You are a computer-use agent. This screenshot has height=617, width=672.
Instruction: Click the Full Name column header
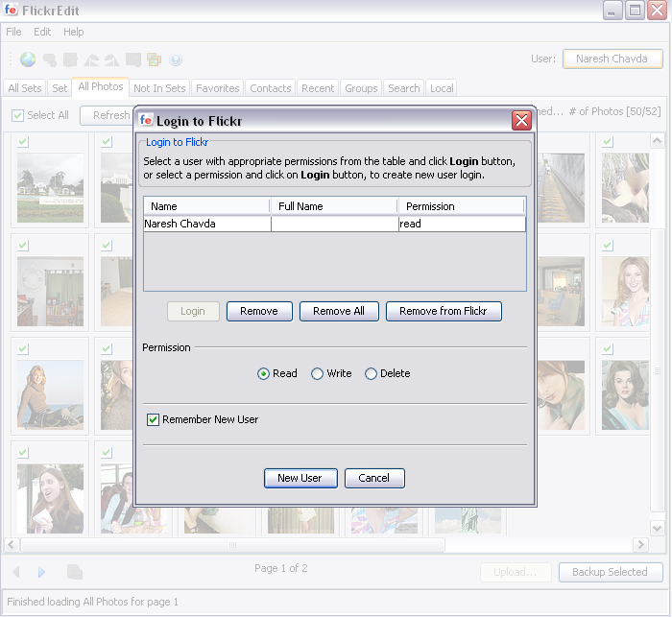pyautogui.click(x=334, y=206)
